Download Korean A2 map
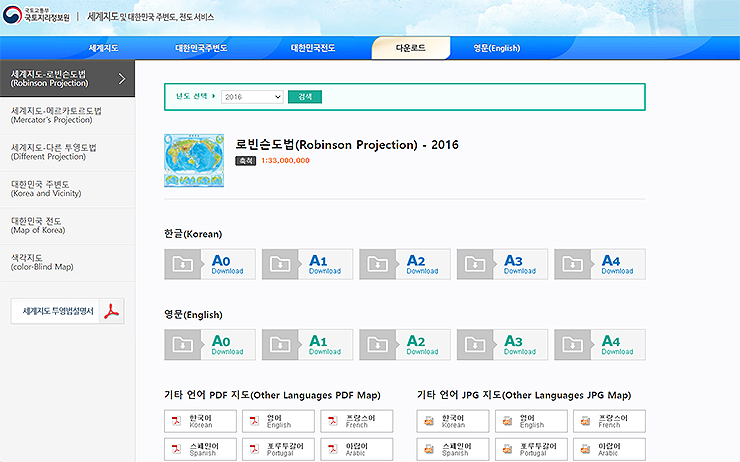Screen dimensions: 740x462 point(405,264)
